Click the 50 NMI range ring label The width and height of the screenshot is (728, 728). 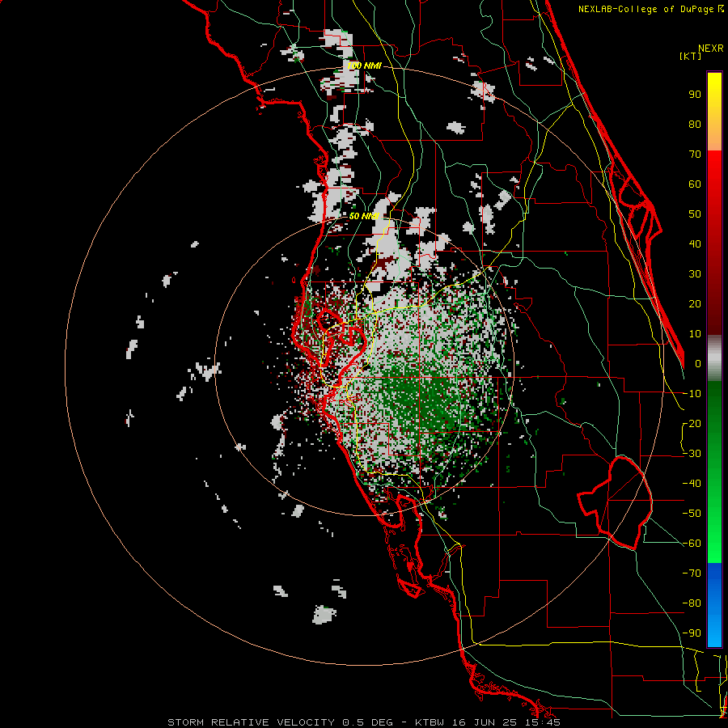click(x=365, y=216)
